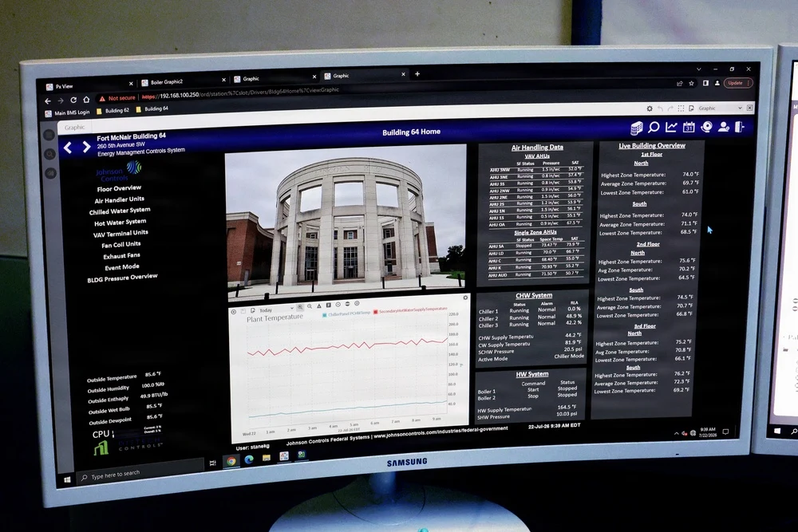Open the Main BMS Login bookmark
This screenshot has width=798, height=532.
point(67,113)
